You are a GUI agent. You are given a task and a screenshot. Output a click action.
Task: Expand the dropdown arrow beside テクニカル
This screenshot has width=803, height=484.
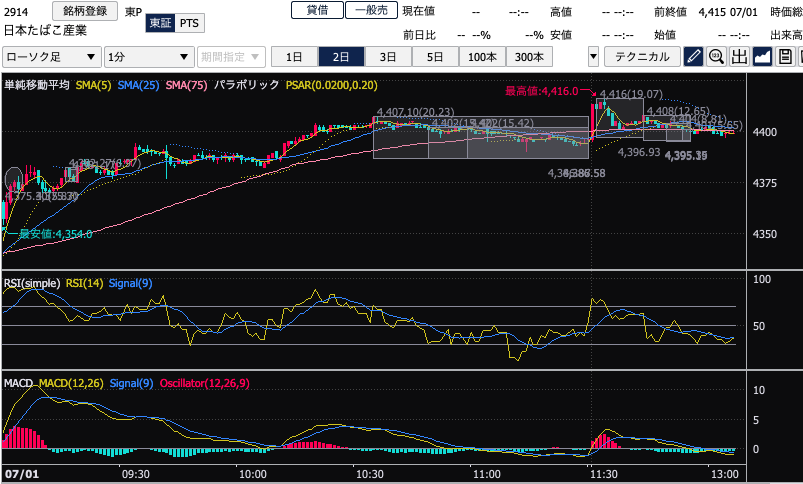[594, 57]
